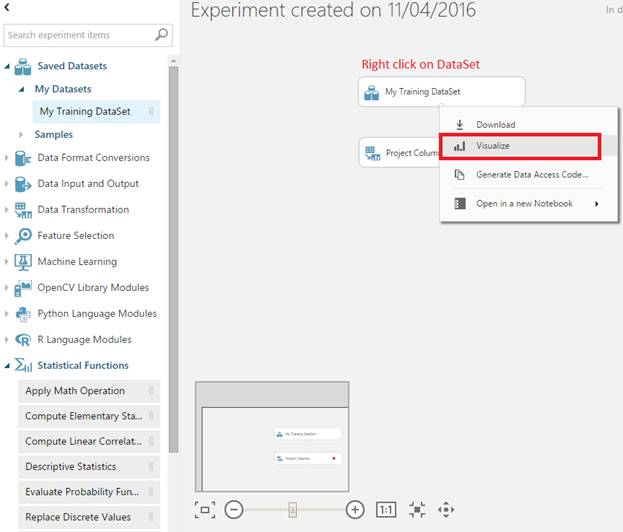Select the Apply Math Operation module
The width and height of the screenshot is (623, 532).
(89, 391)
